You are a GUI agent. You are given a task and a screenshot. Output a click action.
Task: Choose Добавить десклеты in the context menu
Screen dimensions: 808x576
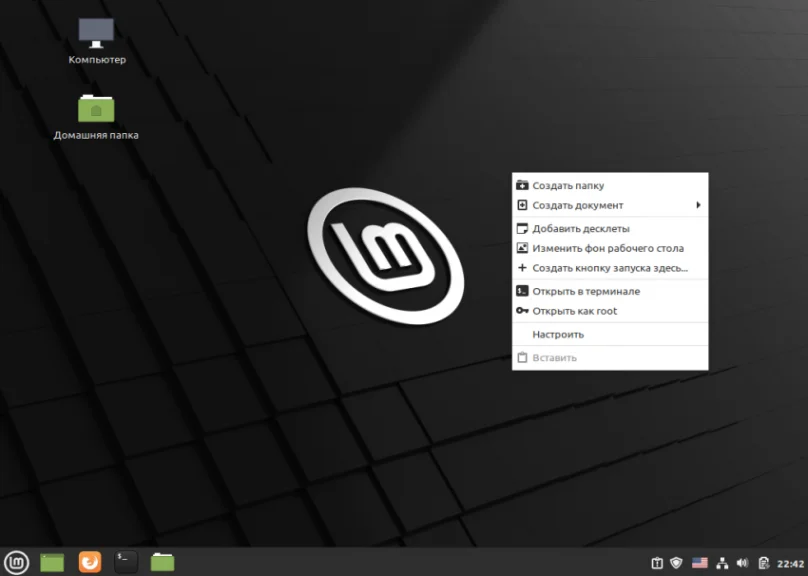pos(580,228)
